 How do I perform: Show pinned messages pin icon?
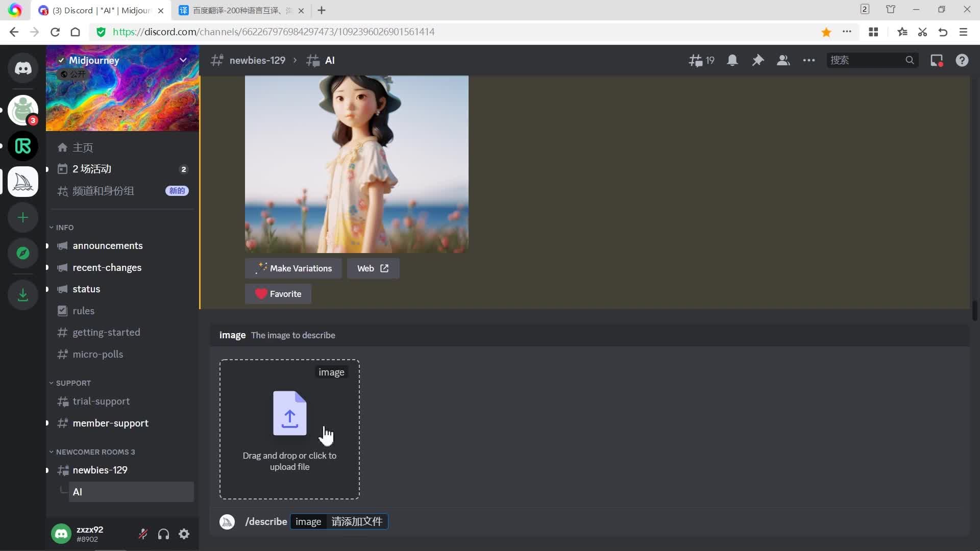(758, 60)
